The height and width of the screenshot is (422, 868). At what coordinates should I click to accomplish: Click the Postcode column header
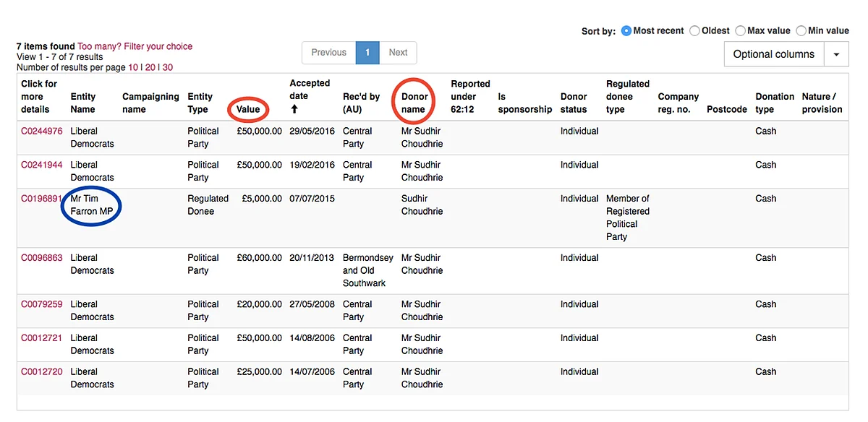click(x=727, y=110)
